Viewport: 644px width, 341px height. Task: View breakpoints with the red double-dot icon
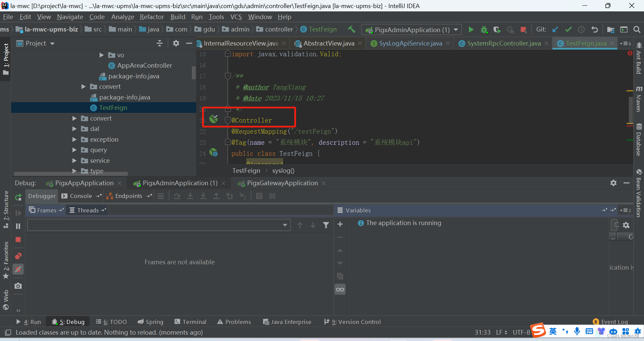tap(18, 256)
